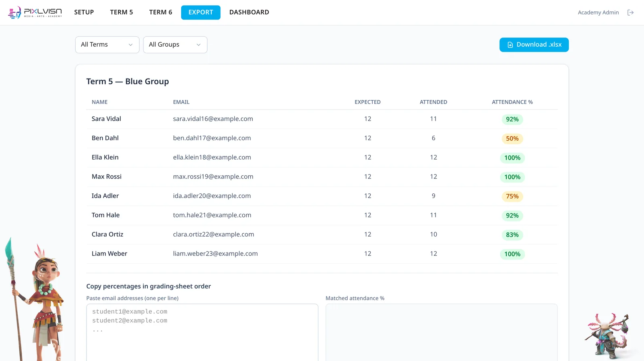
Task: Select the EXPORT tab
Action: (x=201, y=12)
